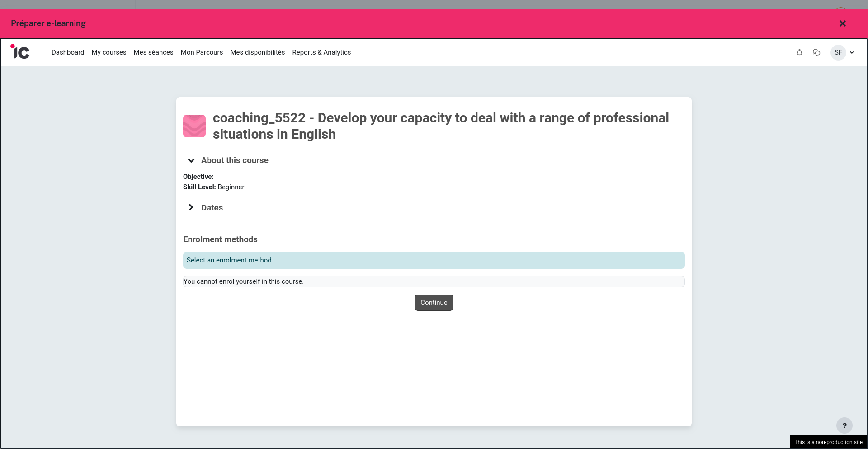This screenshot has height=449, width=868.
Task: Open the messages chat icon
Action: point(817,52)
